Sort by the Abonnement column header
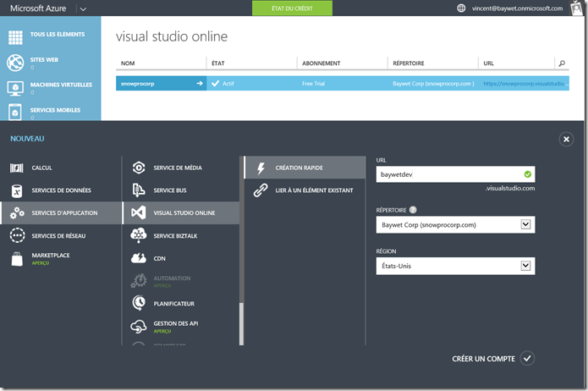The image size is (588, 391). coord(321,63)
